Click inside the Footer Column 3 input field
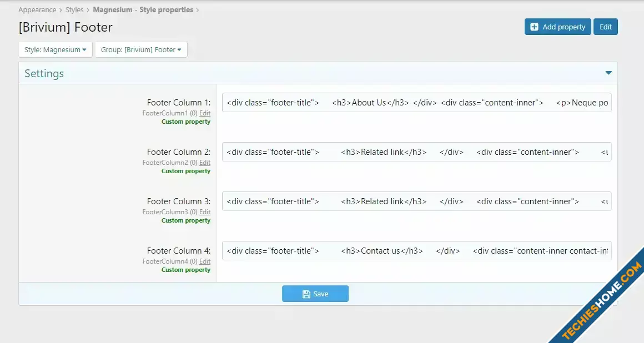The width and height of the screenshot is (644, 343). (416, 201)
